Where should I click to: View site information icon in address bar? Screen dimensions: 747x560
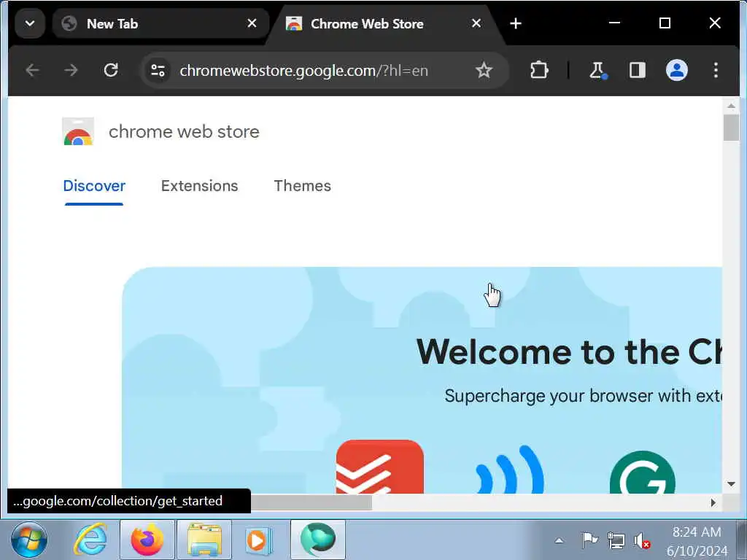point(158,71)
